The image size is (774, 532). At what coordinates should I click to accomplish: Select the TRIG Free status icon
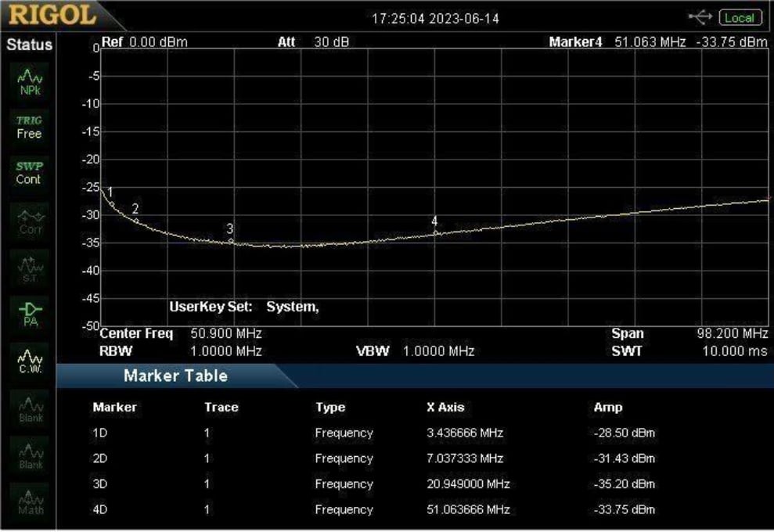click(29, 128)
